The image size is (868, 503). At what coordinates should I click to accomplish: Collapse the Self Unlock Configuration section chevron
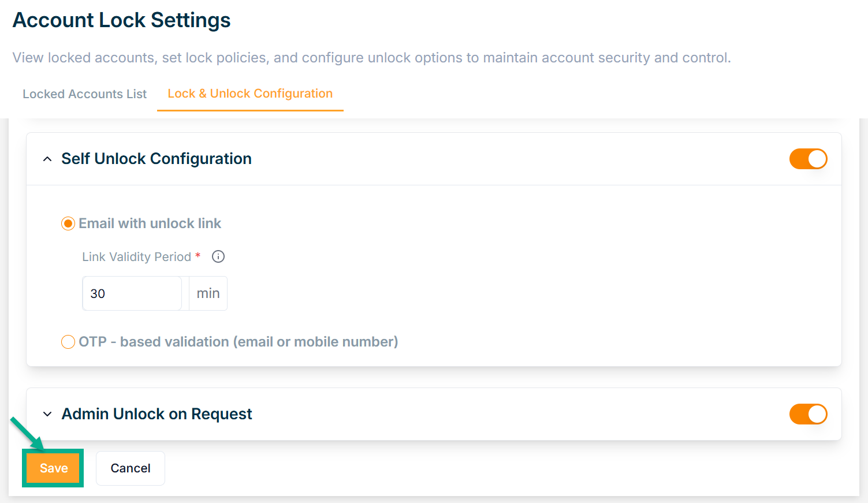pos(47,159)
